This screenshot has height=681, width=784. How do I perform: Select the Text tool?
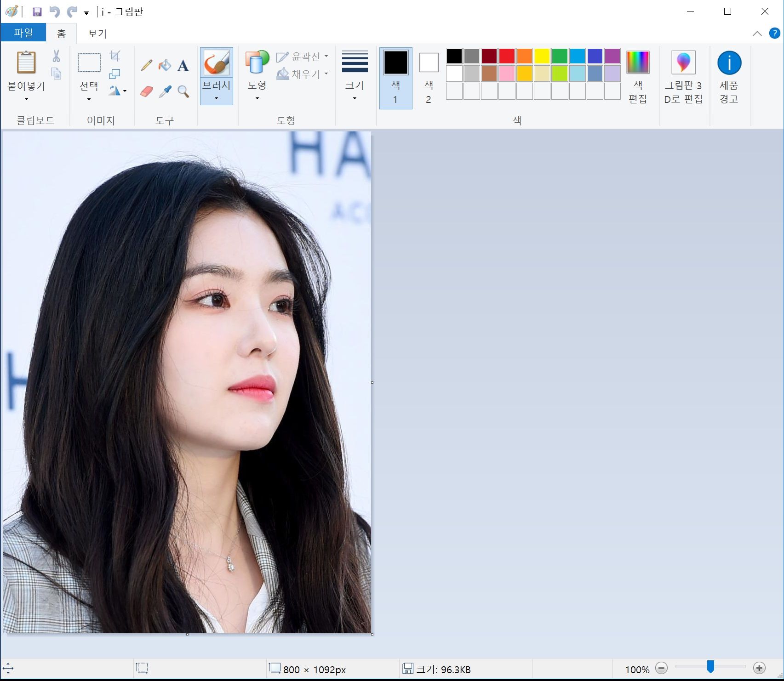tap(183, 66)
